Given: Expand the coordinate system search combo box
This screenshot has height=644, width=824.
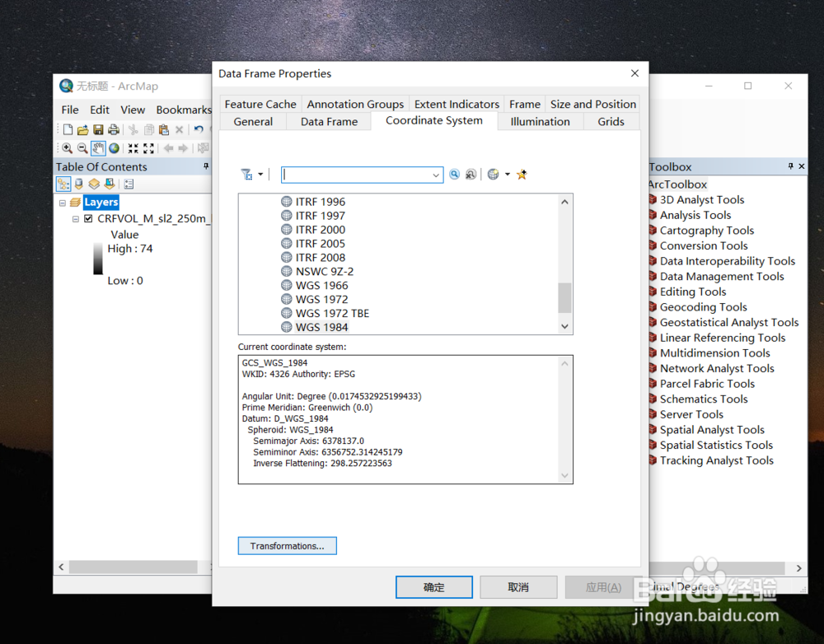Looking at the screenshot, I should click(436, 175).
